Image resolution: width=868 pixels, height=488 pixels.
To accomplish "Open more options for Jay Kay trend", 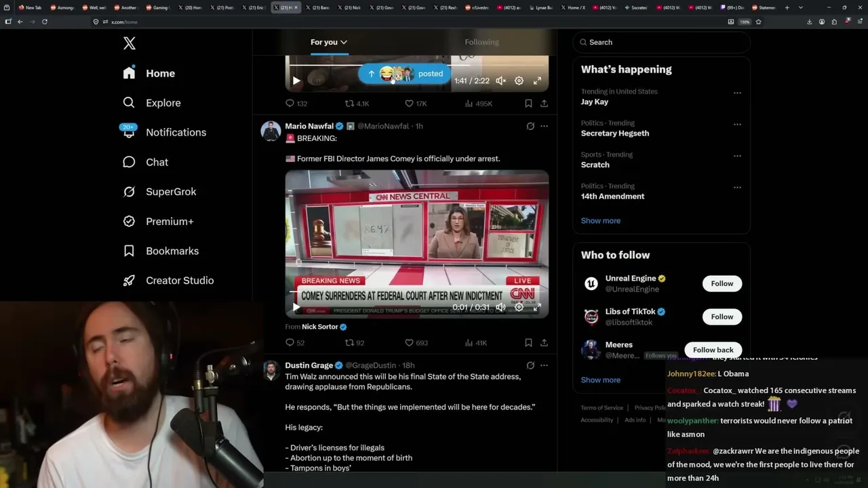I will coord(737,93).
